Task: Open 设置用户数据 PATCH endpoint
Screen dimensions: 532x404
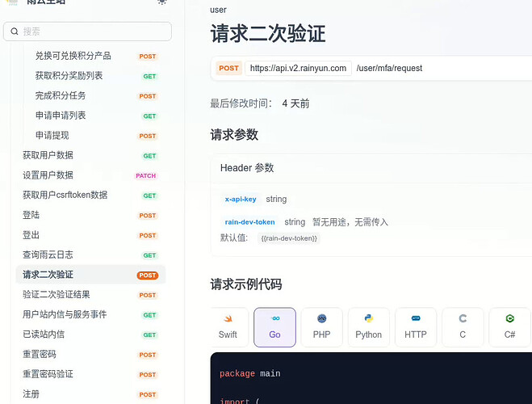Action: click(48, 175)
